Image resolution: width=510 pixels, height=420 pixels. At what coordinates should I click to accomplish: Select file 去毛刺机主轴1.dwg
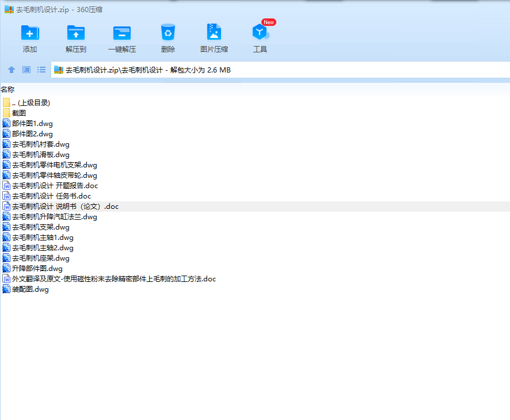43,238
